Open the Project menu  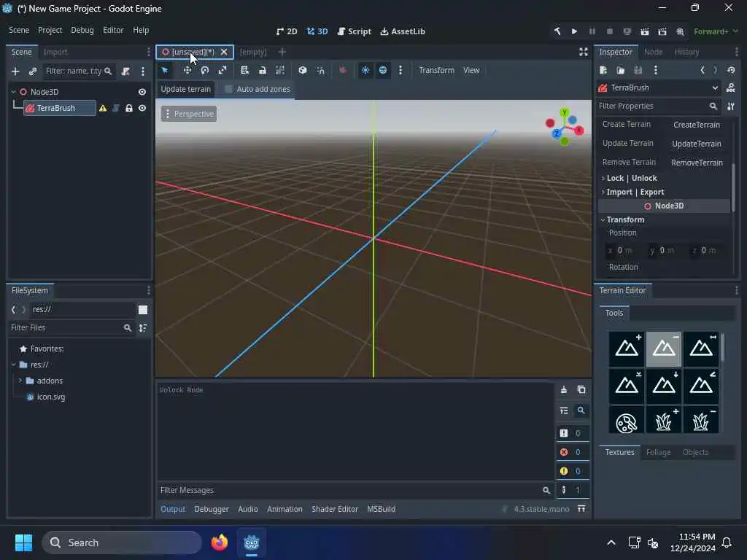coord(50,30)
